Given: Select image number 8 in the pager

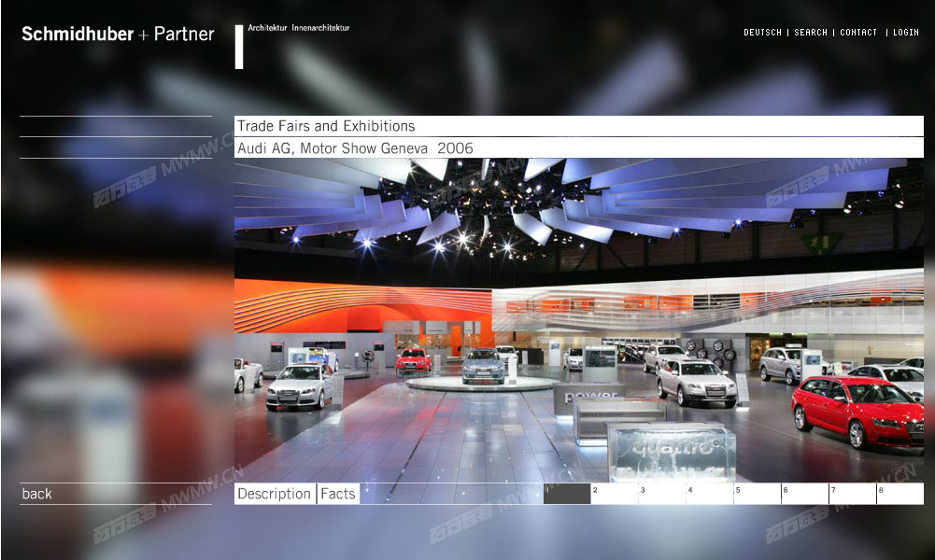Looking at the screenshot, I should coord(900,494).
